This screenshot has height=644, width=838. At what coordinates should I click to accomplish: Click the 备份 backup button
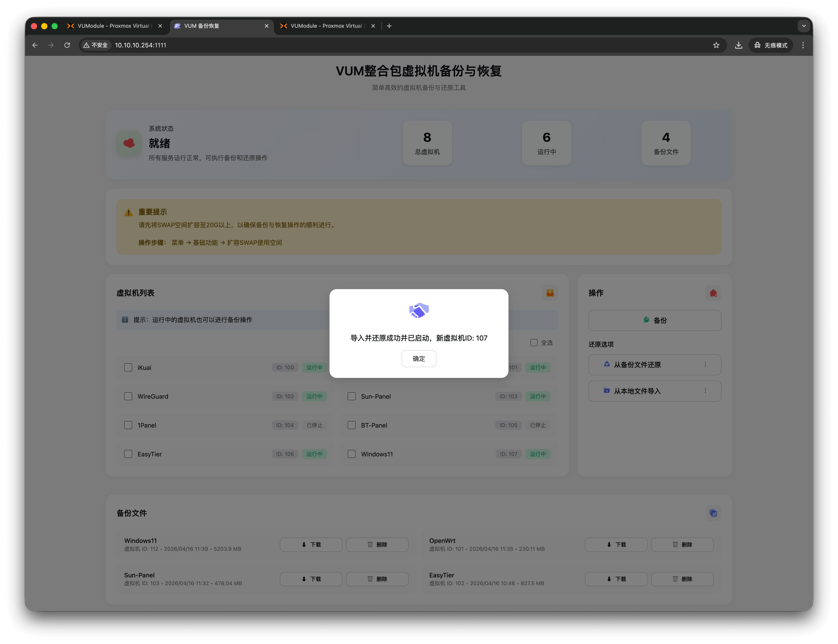point(654,320)
